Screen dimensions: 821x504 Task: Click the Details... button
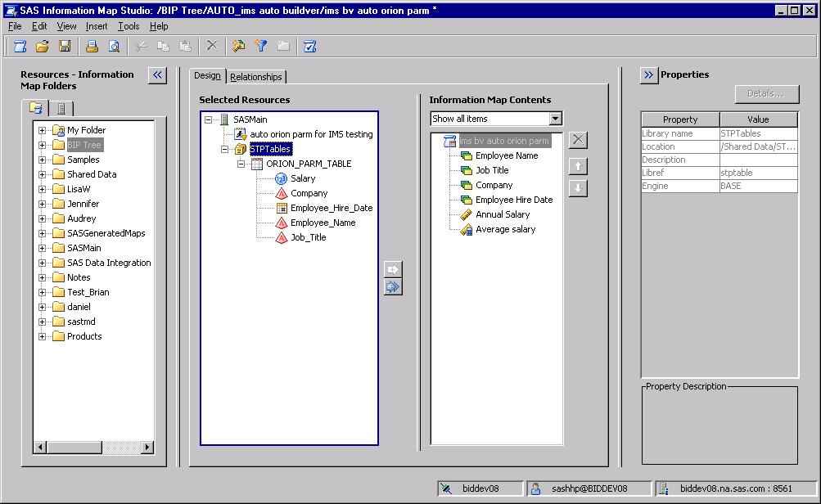tap(766, 94)
